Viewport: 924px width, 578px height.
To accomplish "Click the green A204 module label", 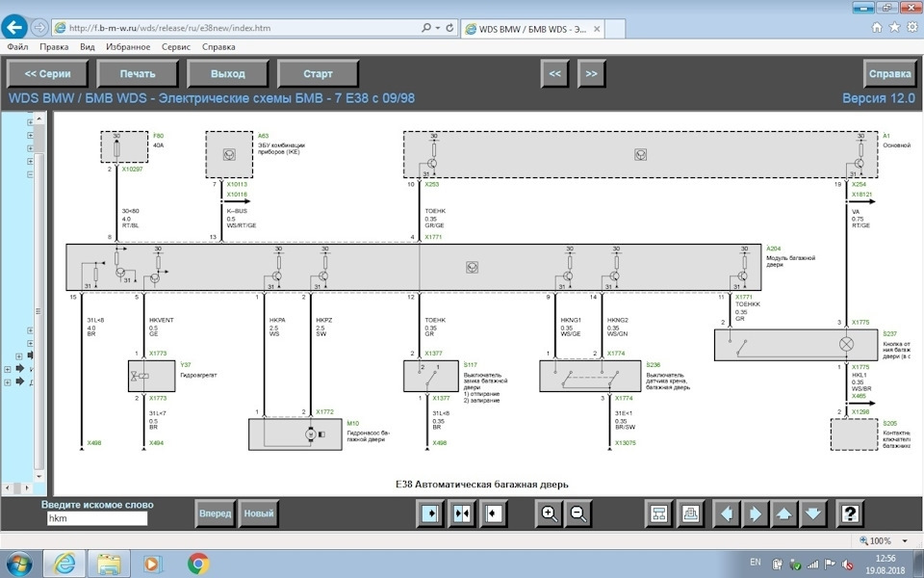I will 773,249.
